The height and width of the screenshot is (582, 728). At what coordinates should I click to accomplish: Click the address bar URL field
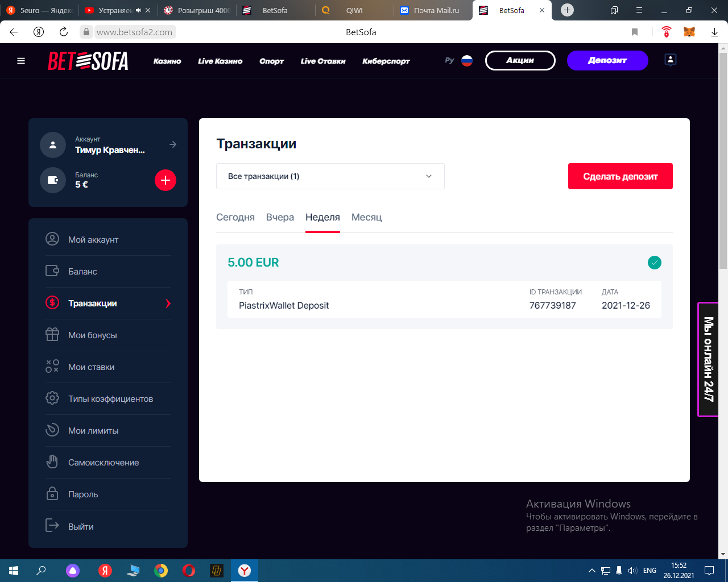[x=134, y=32]
